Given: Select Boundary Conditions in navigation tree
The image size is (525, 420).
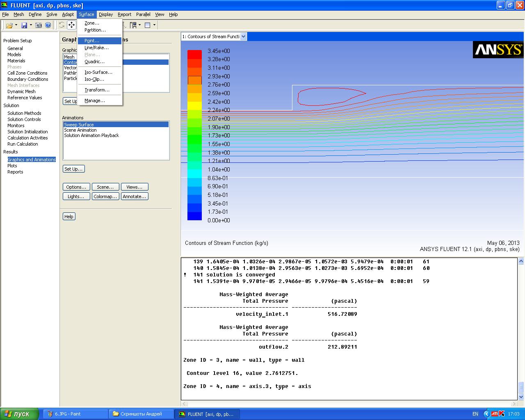Looking at the screenshot, I should tap(28, 79).
